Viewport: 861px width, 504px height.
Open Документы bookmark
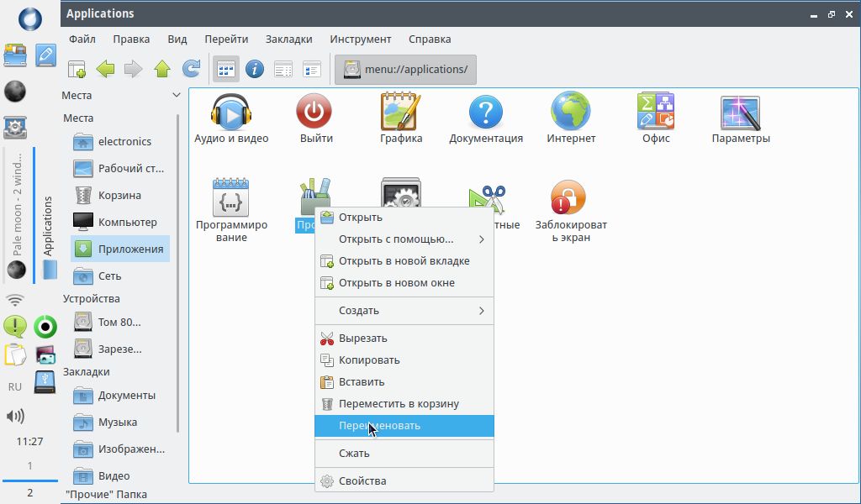(x=120, y=396)
